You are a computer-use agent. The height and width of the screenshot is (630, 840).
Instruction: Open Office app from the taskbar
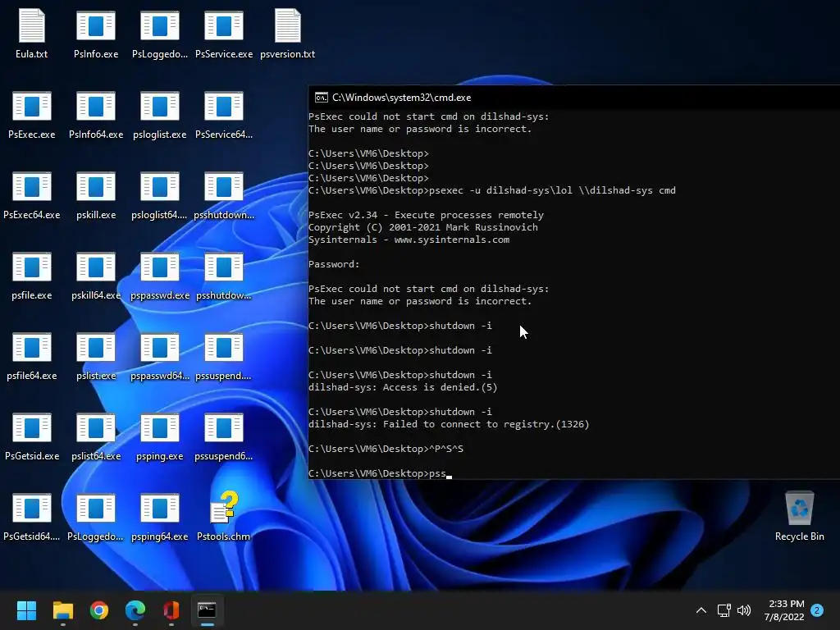click(171, 610)
